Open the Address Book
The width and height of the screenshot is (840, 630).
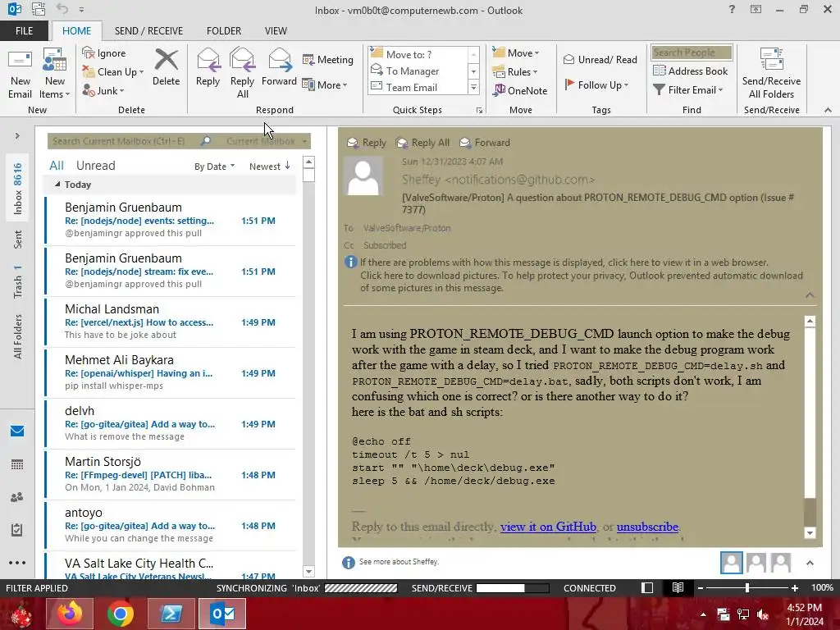690,71
